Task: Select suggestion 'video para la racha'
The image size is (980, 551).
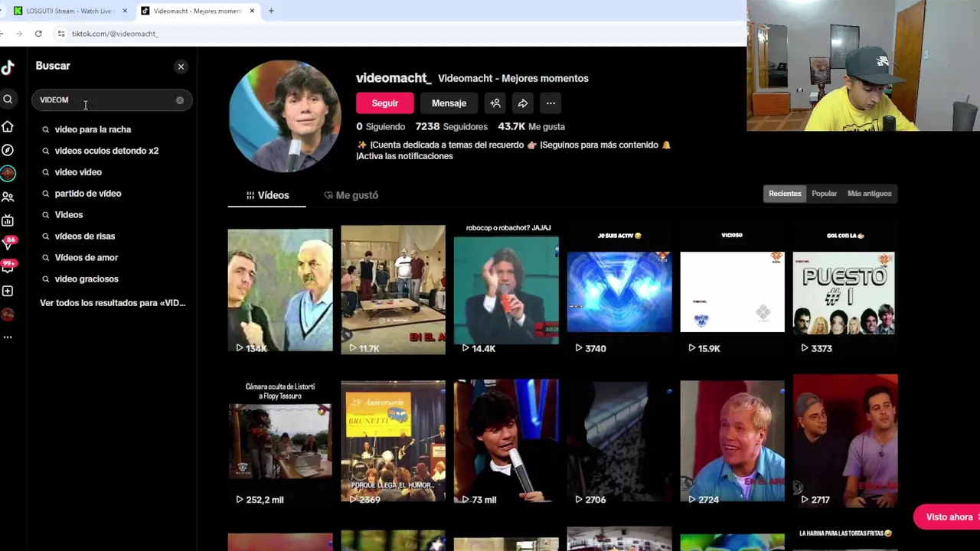Action: 93,129
